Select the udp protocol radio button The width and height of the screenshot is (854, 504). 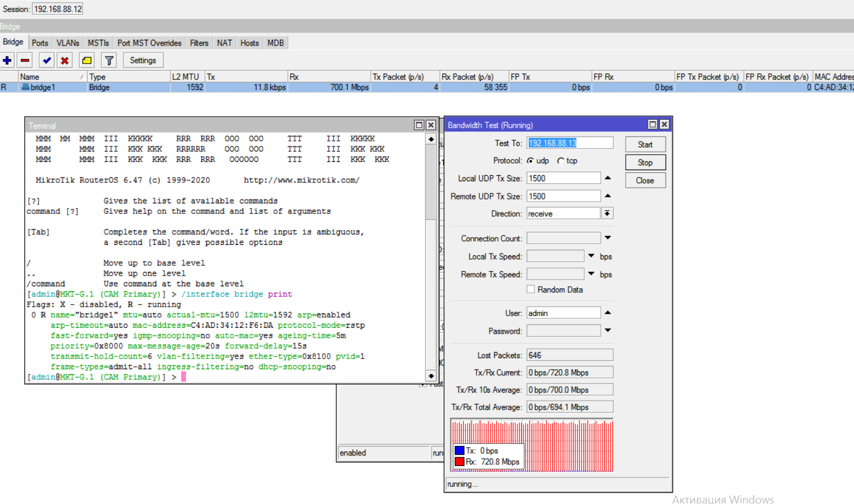click(x=531, y=161)
